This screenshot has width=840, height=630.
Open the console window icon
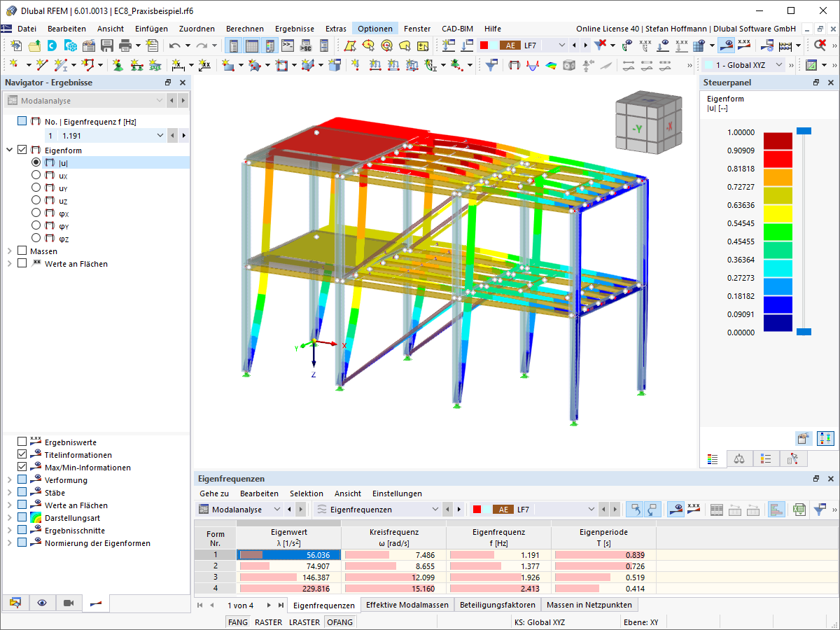[x=288, y=45]
